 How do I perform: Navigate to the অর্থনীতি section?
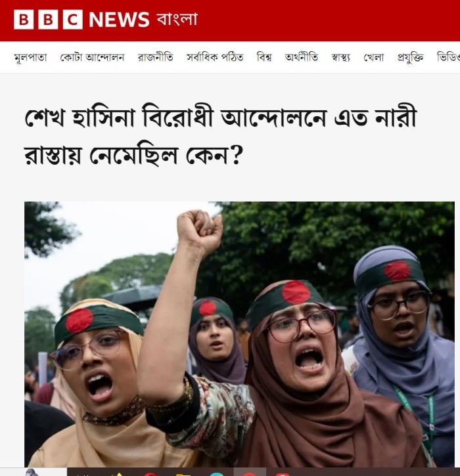tap(302, 57)
